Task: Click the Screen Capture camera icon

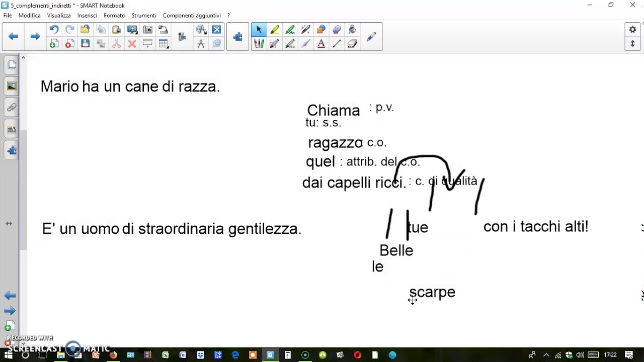Action: coord(147,29)
